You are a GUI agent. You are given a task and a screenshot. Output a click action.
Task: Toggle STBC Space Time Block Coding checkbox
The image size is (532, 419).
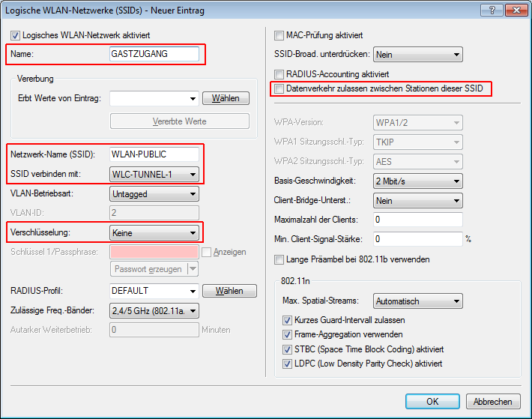288,349
